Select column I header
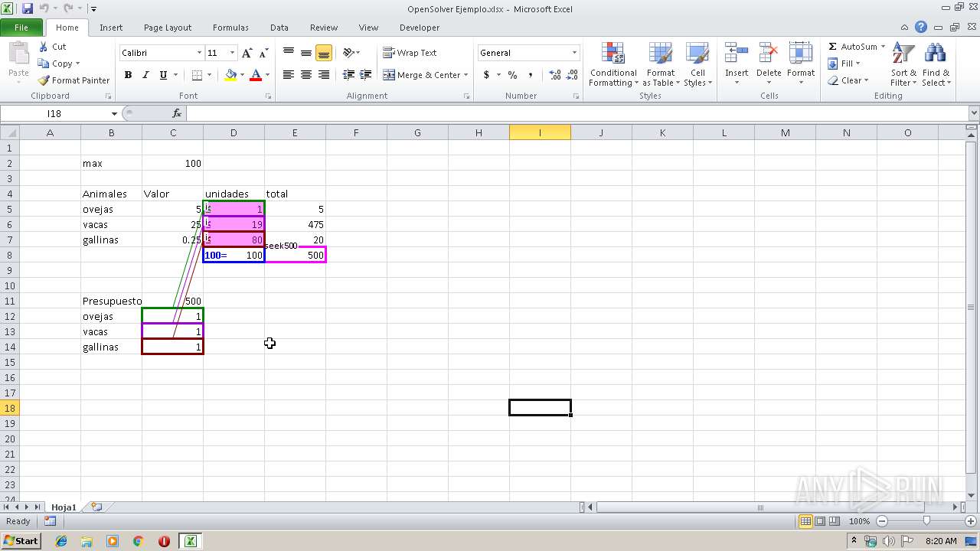This screenshot has height=551, width=980. pyautogui.click(x=540, y=132)
